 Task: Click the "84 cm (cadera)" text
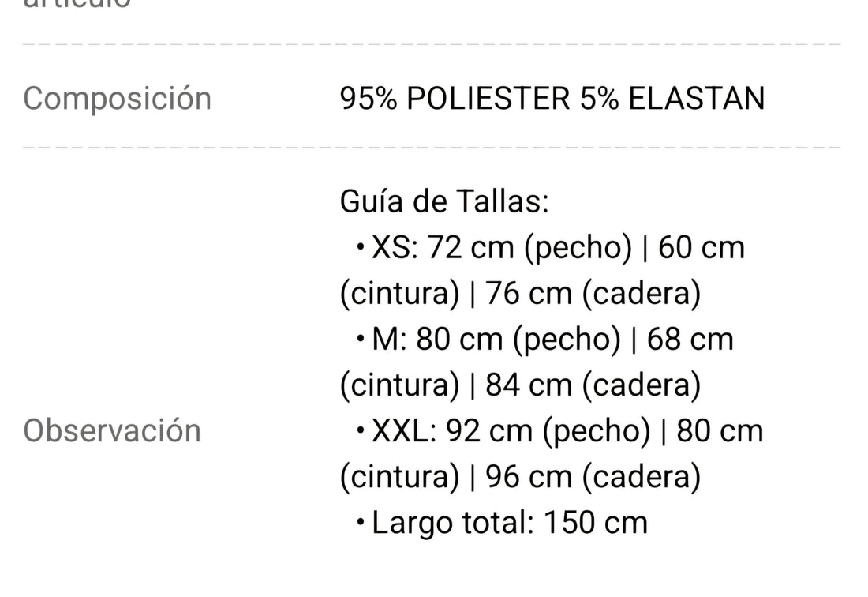coord(593,385)
